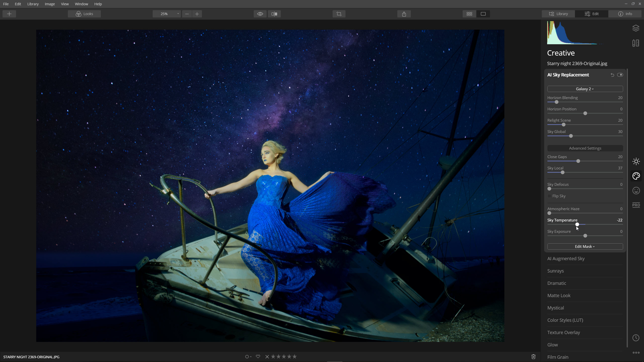The width and height of the screenshot is (644, 362).
Task: Click the share/export icon in the toolbar
Action: pos(404,14)
